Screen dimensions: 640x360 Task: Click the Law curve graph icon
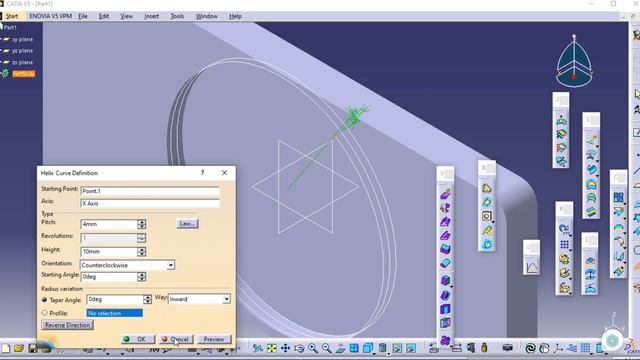click(532, 267)
